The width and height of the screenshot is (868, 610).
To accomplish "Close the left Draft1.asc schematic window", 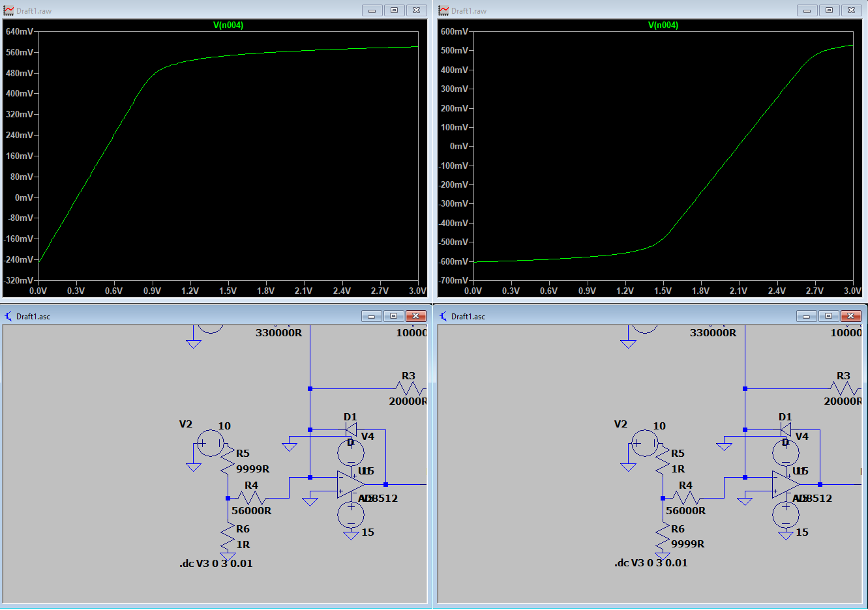I will (x=415, y=316).
